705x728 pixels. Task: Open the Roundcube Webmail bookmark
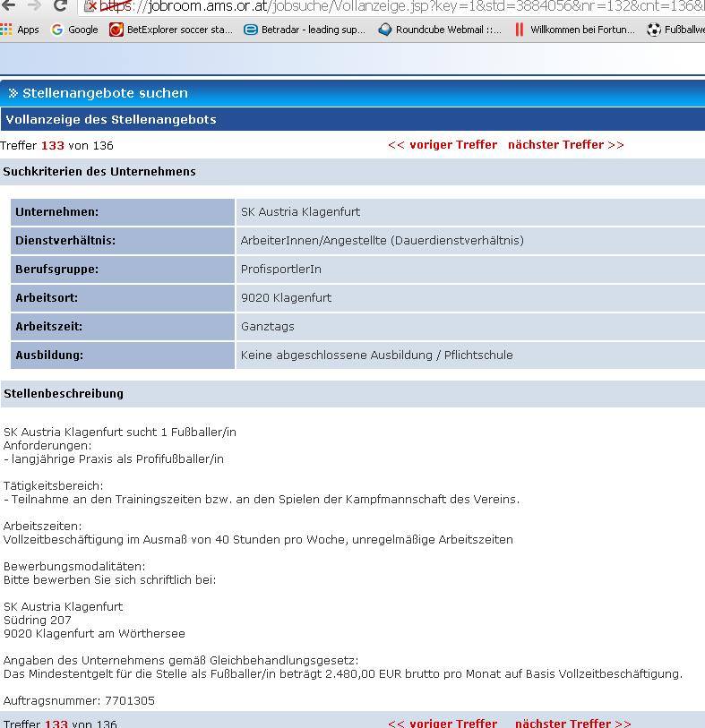point(440,30)
